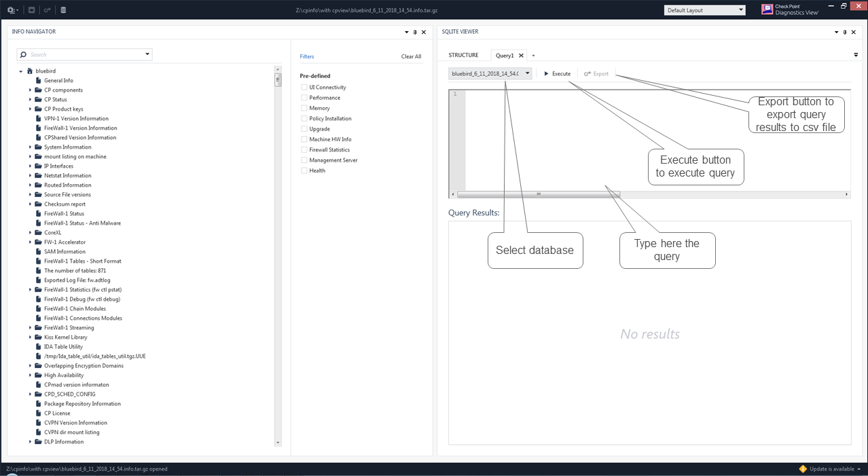This screenshot has width=868, height=476.
Task: Click the tree vertical scrollbar thumb
Action: tap(278, 79)
